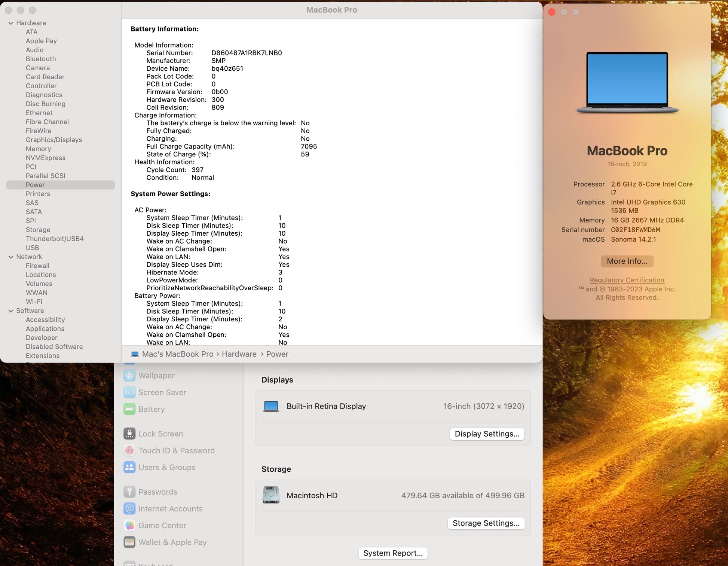
Task: Select the Lock Screen icon
Action: (129, 434)
